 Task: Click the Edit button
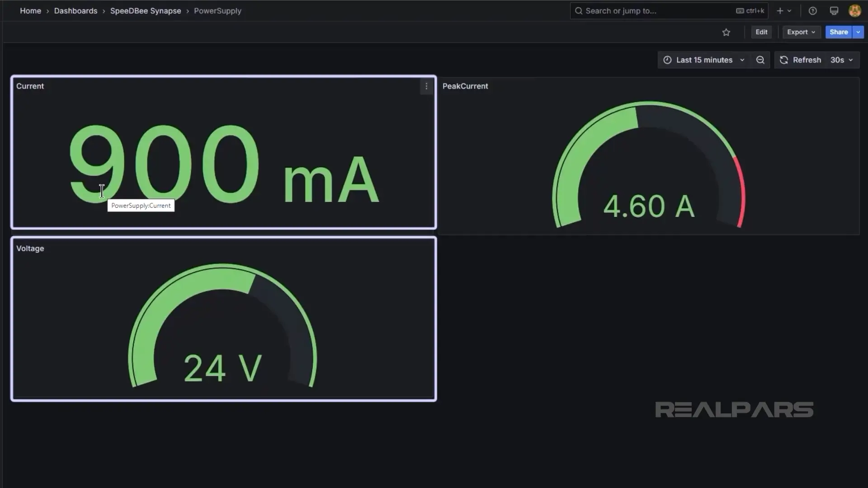point(761,32)
